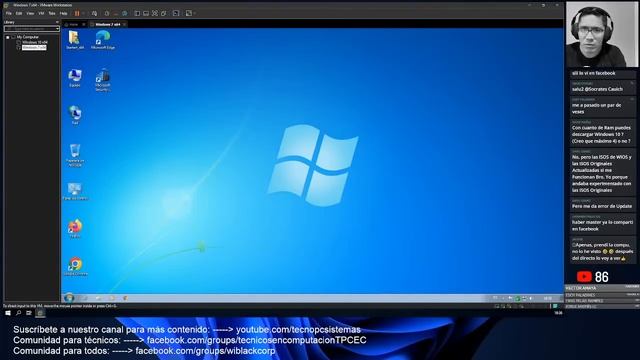This screenshot has width=640, height=360.
Task: Collapse the My Computer tree node
Action: (x=7, y=37)
